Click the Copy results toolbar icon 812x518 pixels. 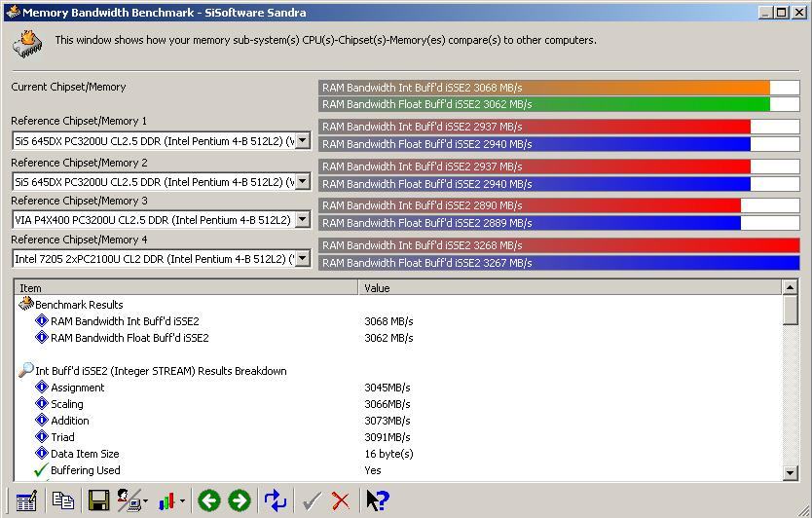[63, 500]
